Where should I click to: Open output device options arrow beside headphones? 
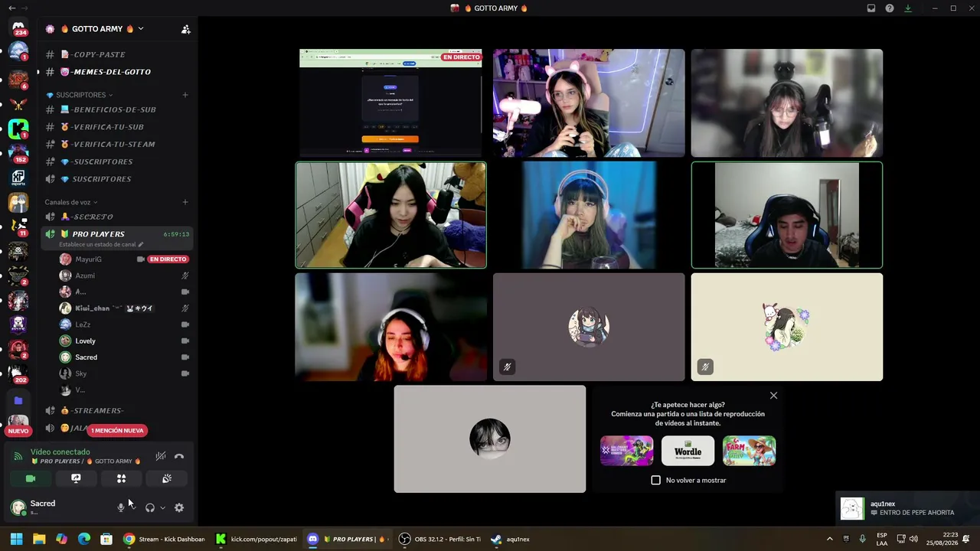pyautogui.click(x=162, y=507)
